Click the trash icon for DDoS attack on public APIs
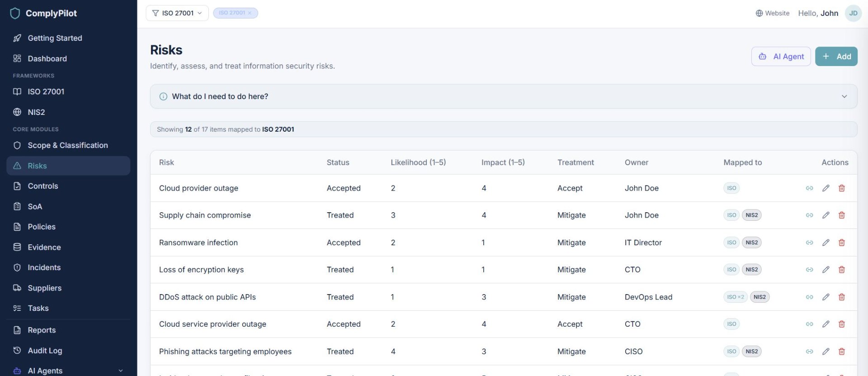 coord(842,297)
